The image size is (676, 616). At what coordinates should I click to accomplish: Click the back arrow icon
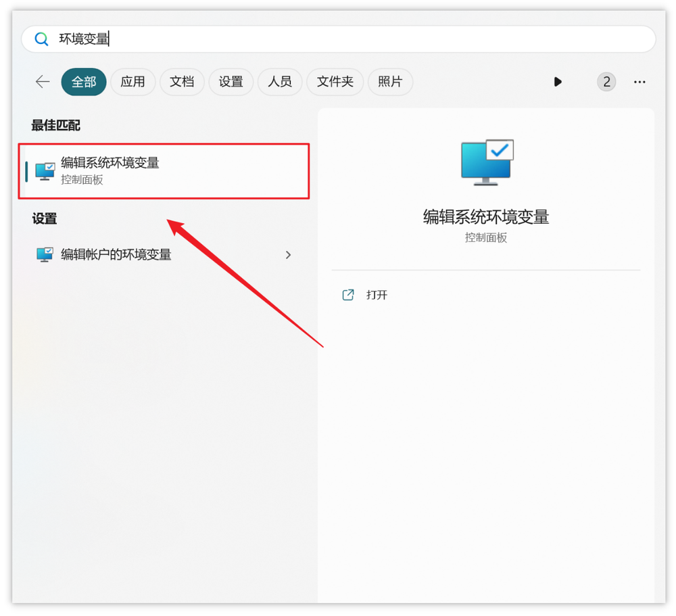[42, 81]
